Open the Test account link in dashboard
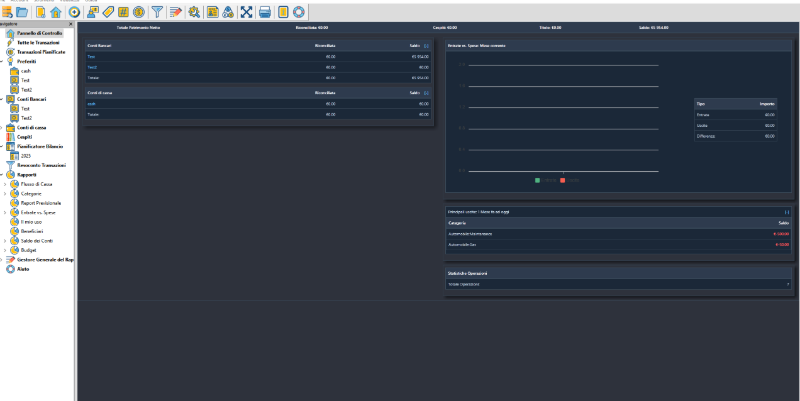800x401 pixels. tap(91, 57)
